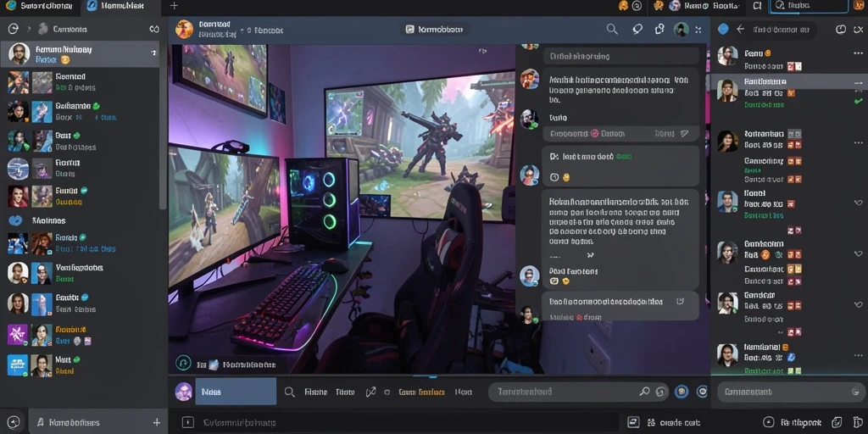Click the magnifier icon beside the blue field
The image size is (868, 434).
coord(290,392)
